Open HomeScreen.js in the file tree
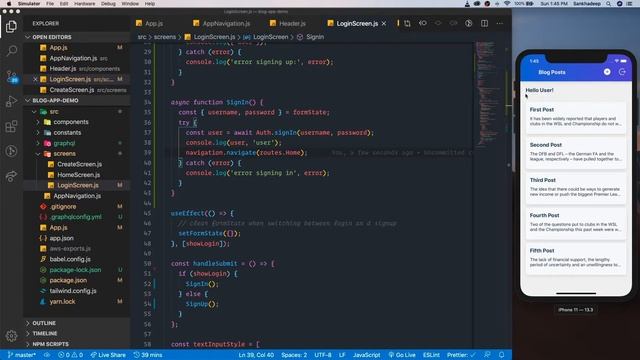Screen dimensions: 640x360 point(77,175)
